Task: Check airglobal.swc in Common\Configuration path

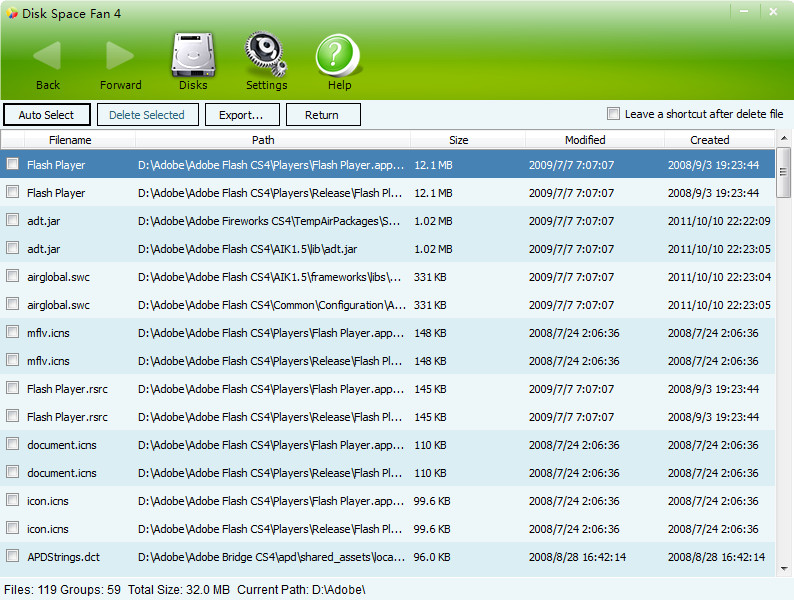Action: pos(13,304)
